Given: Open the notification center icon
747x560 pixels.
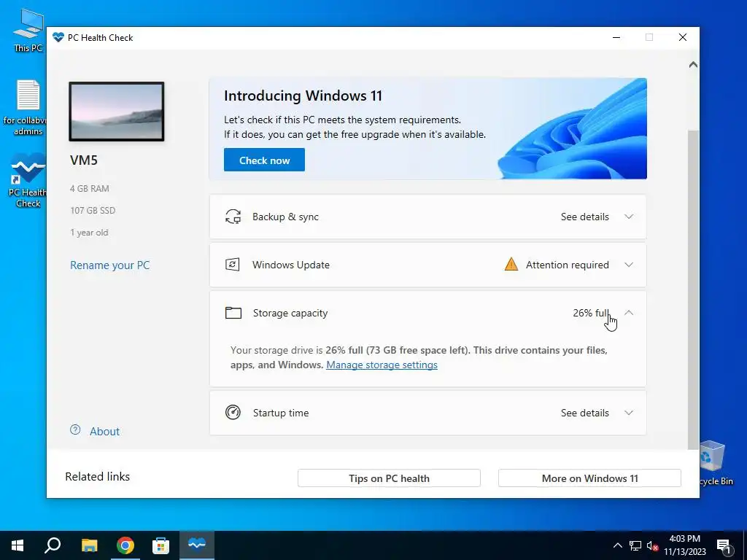Looking at the screenshot, I should click(724, 546).
